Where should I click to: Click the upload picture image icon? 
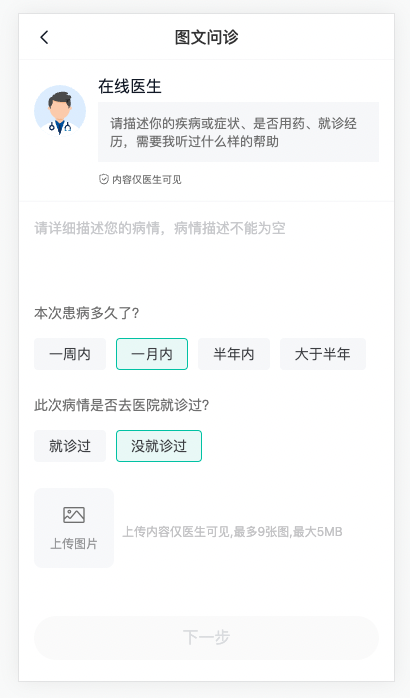[74, 515]
